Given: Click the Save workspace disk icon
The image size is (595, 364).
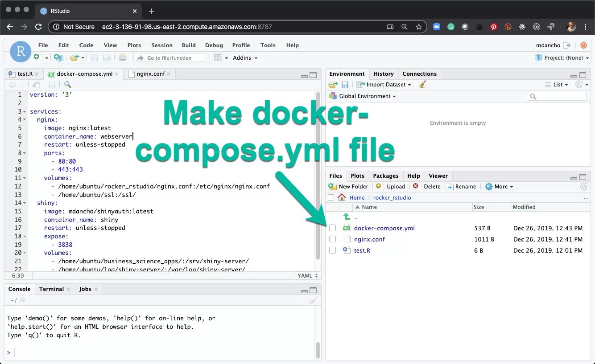Looking at the screenshot, I should tap(345, 85).
